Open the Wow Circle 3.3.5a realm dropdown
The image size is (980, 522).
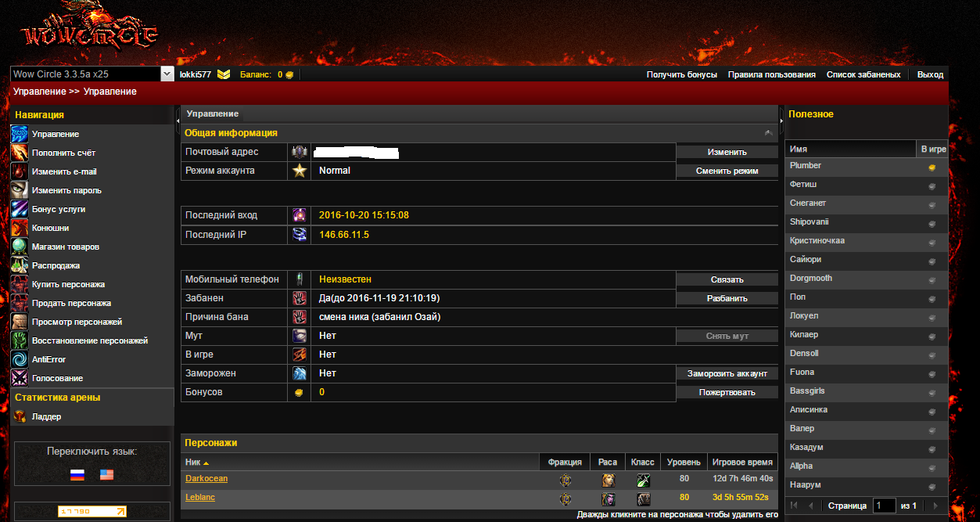(167, 74)
